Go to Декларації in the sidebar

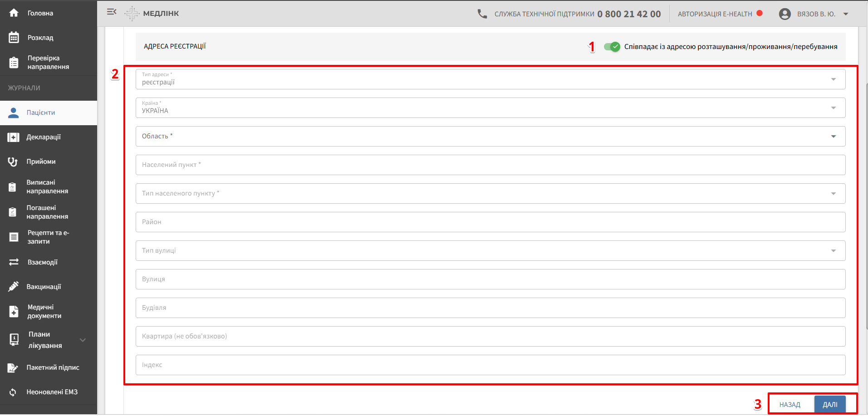(44, 137)
